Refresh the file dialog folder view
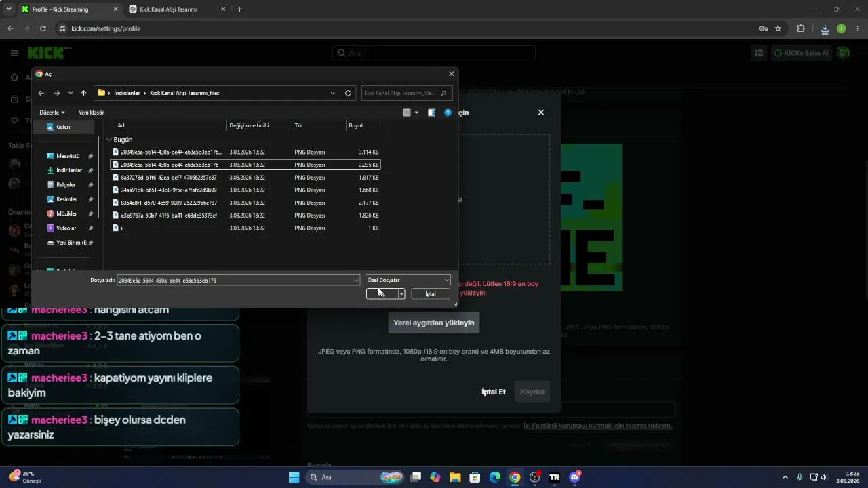The height and width of the screenshot is (488, 868). coord(348,93)
